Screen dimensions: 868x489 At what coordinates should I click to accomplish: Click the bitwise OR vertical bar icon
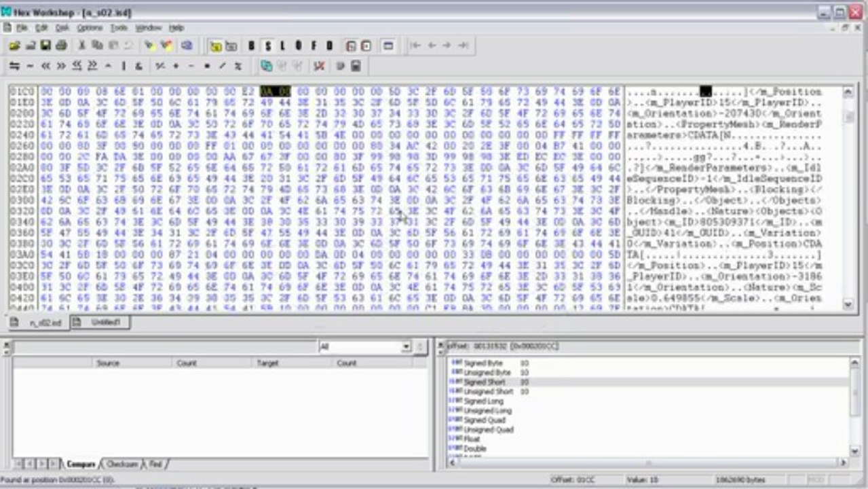[124, 66]
